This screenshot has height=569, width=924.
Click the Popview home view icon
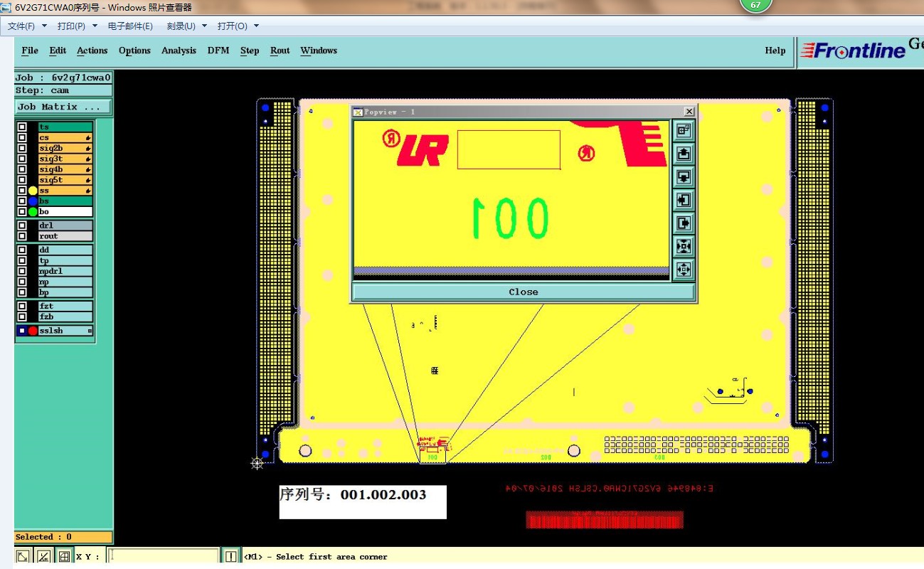tap(684, 130)
